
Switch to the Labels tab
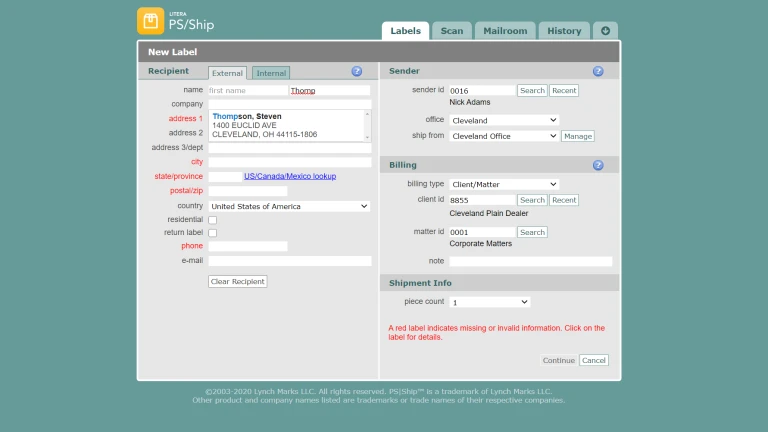click(406, 31)
